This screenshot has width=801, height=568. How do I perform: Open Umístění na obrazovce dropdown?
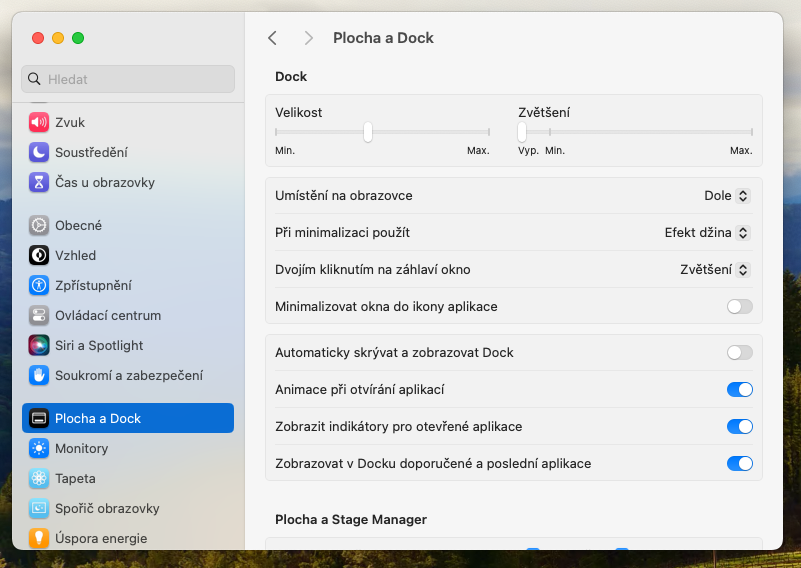pos(727,196)
